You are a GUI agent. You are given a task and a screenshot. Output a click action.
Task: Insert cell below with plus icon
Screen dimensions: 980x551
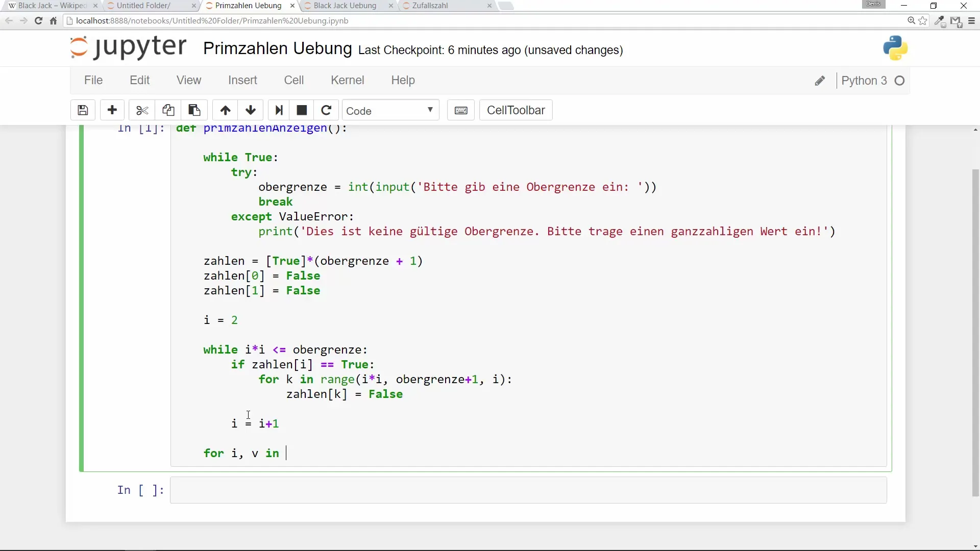click(x=112, y=110)
